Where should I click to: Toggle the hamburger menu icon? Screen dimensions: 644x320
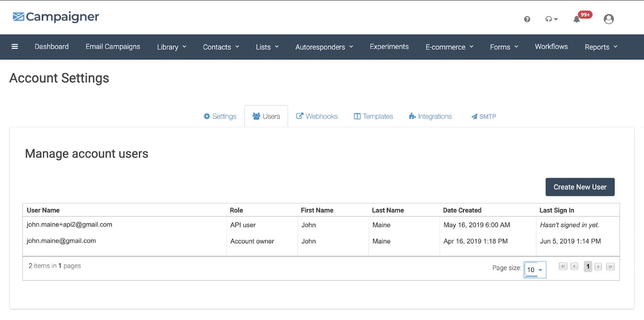point(15,47)
